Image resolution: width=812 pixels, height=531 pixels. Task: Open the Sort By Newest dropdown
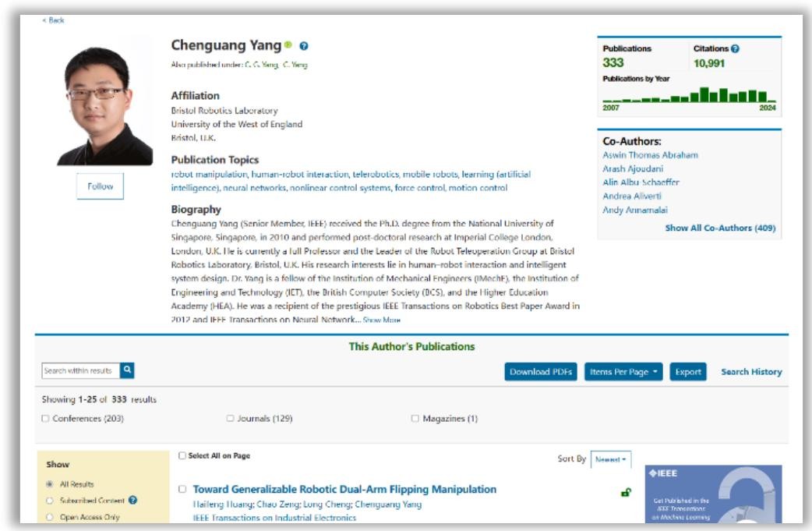pyautogui.click(x=610, y=459)
